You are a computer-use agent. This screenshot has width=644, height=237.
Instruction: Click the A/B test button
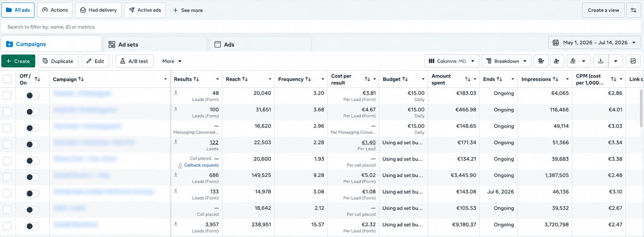pyautogui.click(x=134, y=61)
